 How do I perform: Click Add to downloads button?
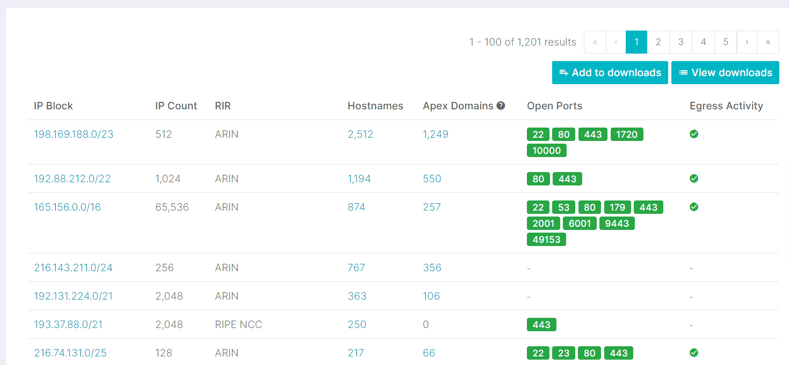(x=610, y=72)
